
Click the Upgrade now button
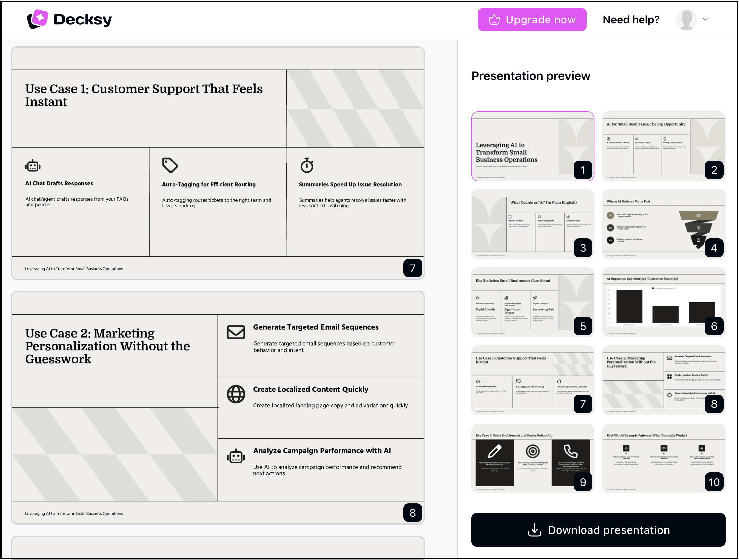[532, 19]
